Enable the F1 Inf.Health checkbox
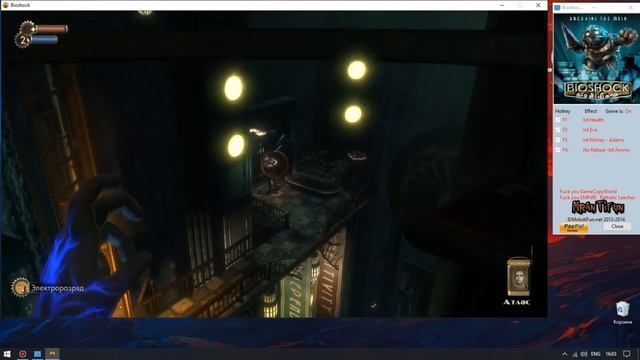 [x=558, y=120]
